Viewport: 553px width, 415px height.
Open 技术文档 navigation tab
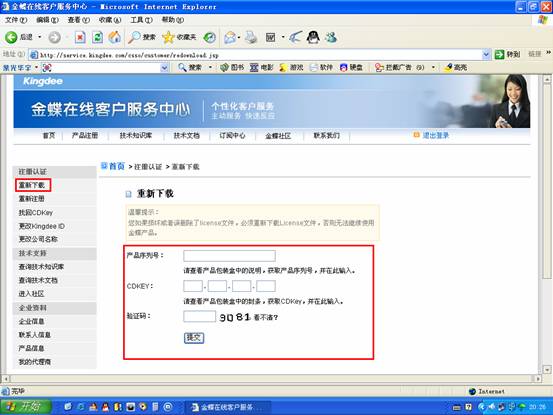187,135
